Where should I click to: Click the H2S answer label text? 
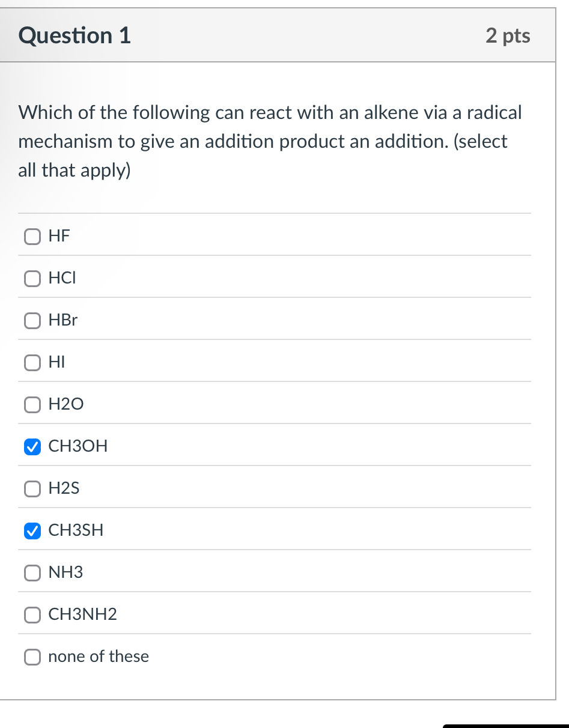click(64, 488)
